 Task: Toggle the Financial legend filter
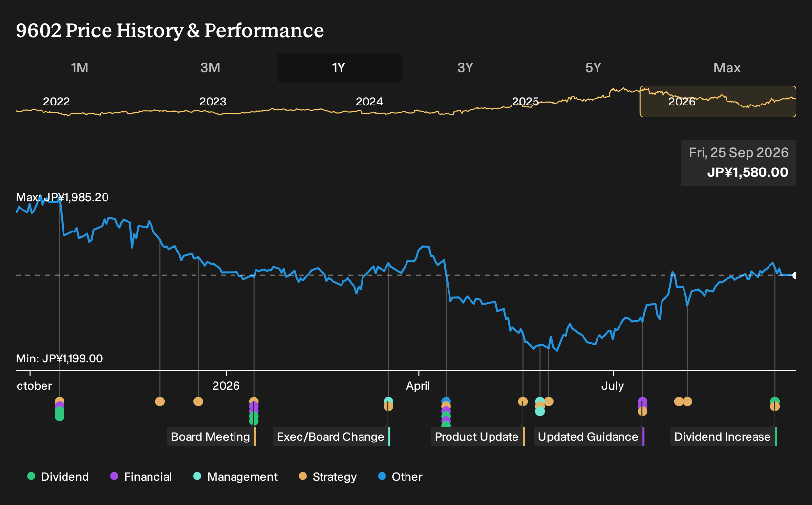click(x=141, y=477)
